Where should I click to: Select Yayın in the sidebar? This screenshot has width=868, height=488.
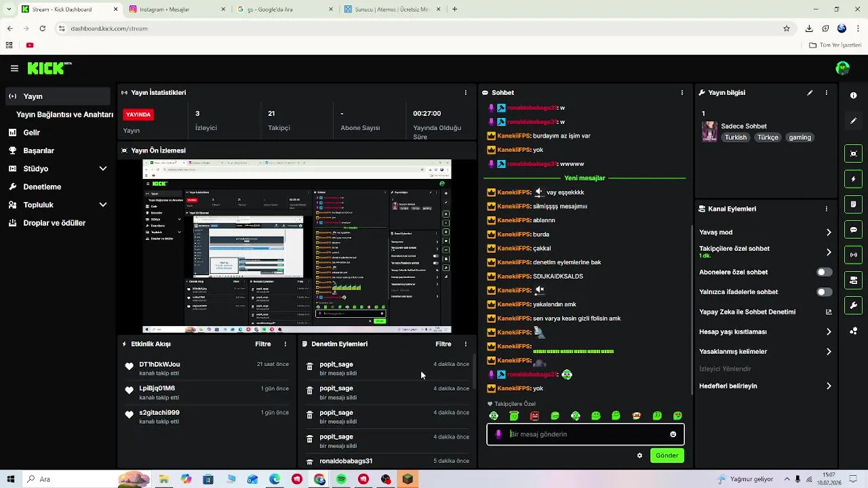tap(58, 96)
